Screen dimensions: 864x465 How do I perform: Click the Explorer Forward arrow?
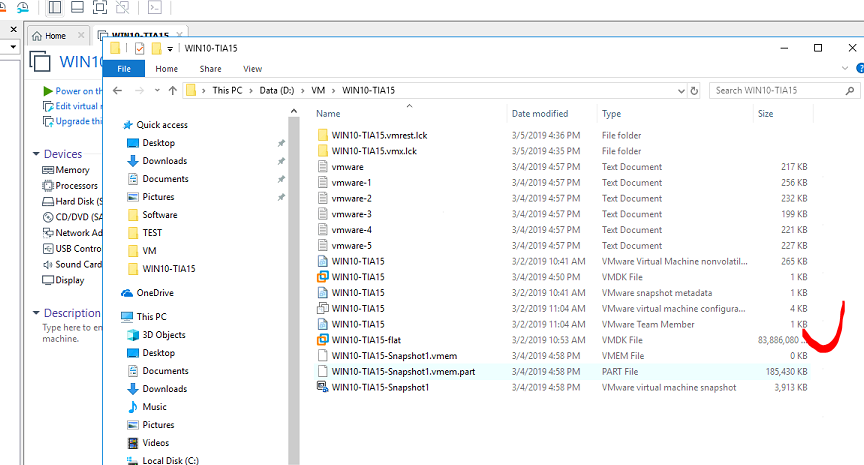click(139, 90)
